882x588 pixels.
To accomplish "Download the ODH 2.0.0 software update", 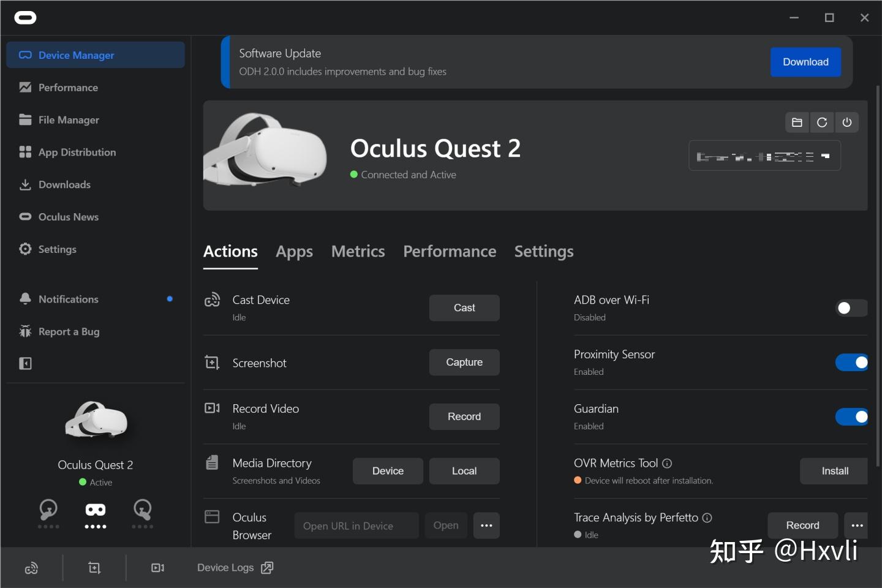I will coord(805,62).
